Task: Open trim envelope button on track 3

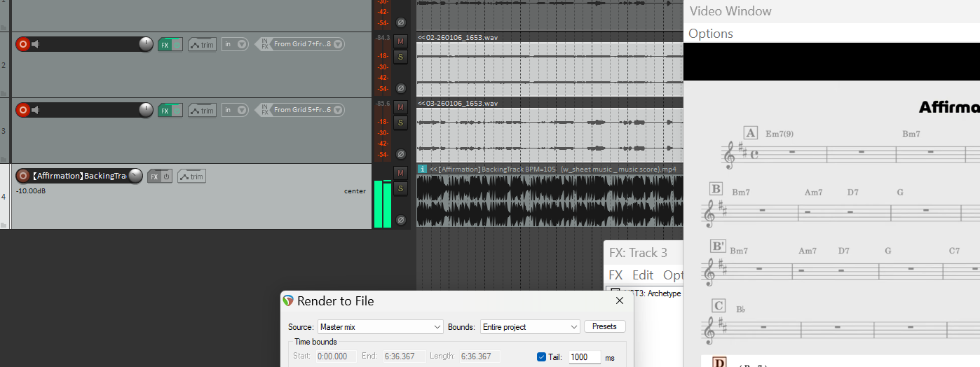Action: tap(202, 111)
